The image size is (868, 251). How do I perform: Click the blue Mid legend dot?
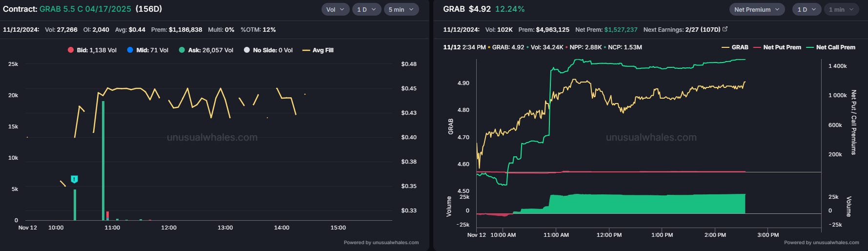click(130, 50)
